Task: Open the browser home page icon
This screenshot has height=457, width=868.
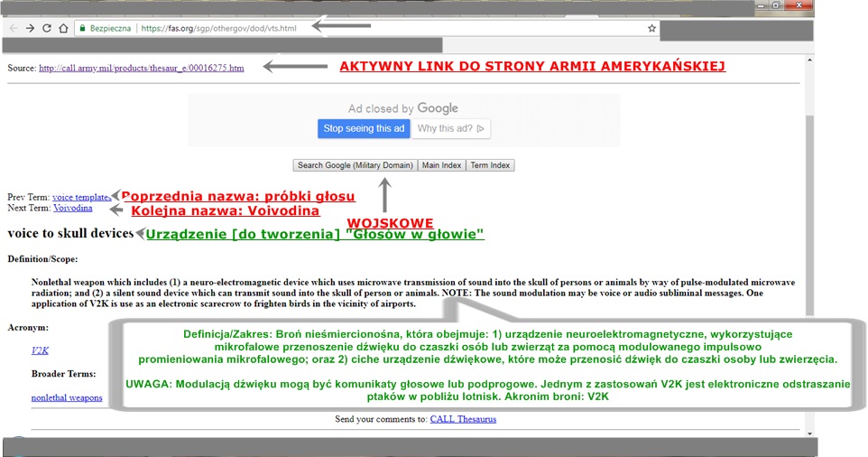Action: pos(63,28)
